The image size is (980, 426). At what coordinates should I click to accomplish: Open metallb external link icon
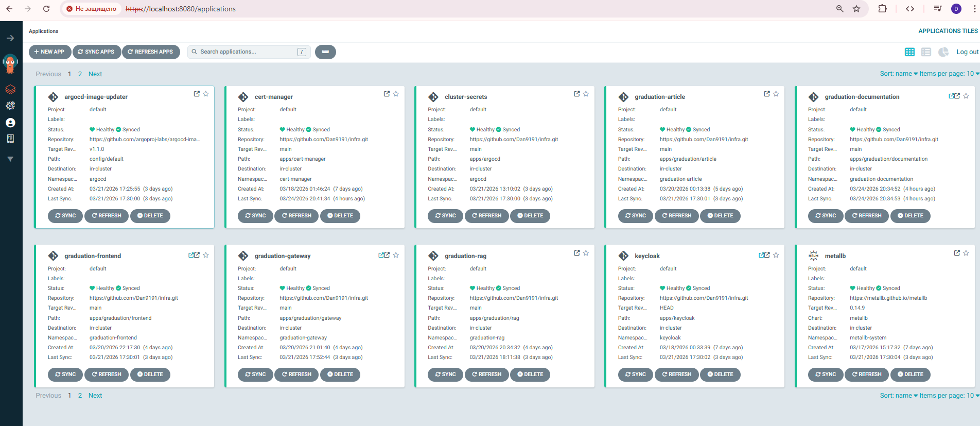(957, 253)
